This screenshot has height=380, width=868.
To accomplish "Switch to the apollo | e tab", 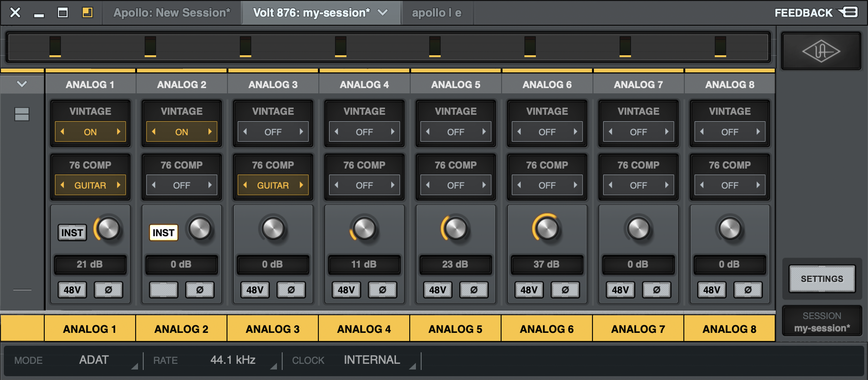I will [437, 12].
